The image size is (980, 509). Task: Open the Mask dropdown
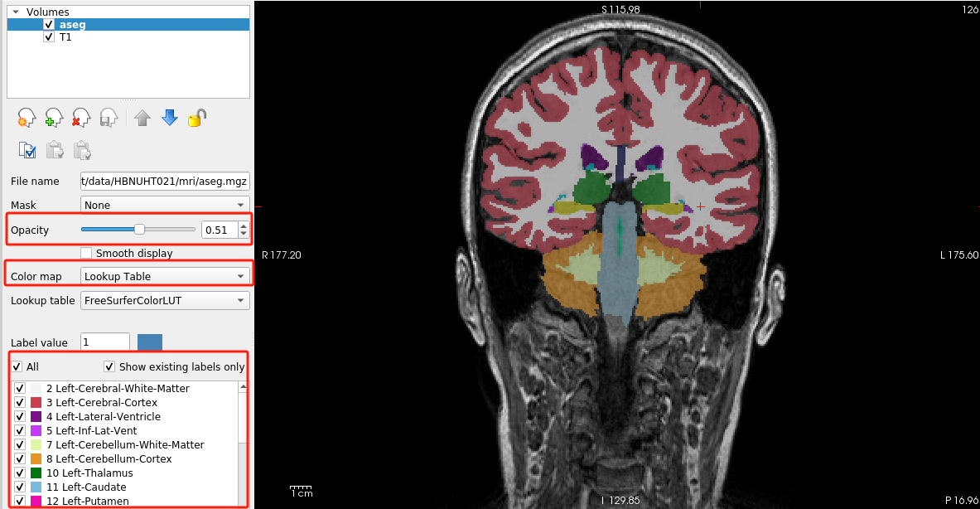pyautogui.click(x=165, y=205)
